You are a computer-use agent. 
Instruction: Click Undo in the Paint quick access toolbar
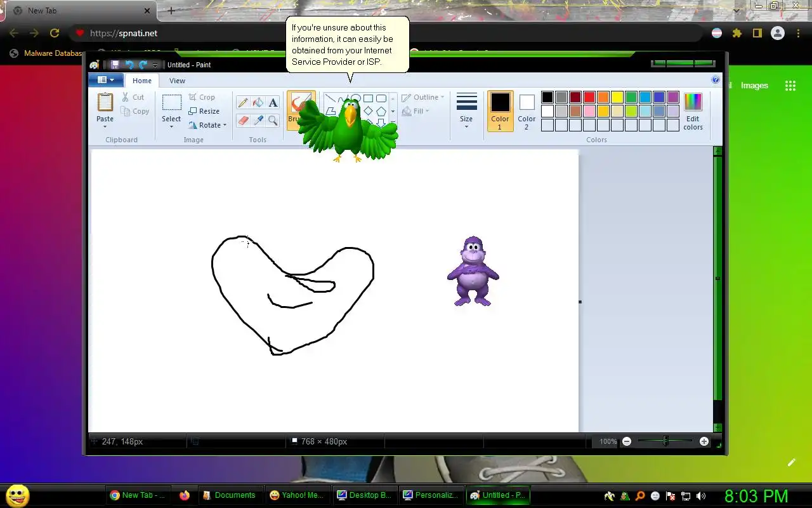[x=129, y=65]
